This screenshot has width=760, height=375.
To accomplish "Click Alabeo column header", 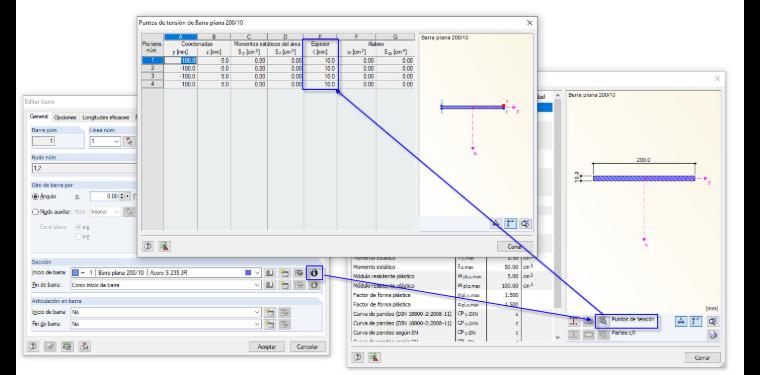I will point(376,44).
